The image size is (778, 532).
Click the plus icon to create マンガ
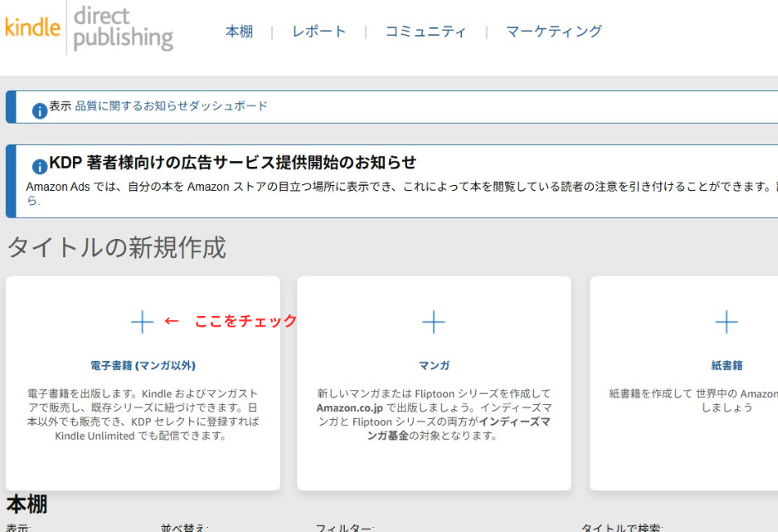[433, 322]
